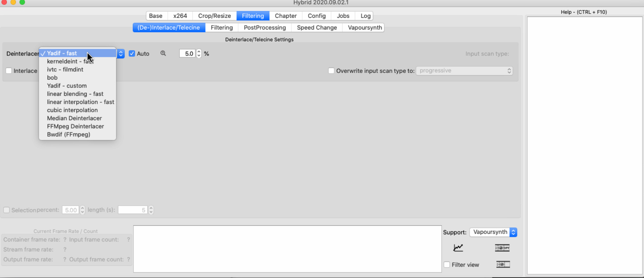The height and width of the screenshot is (278, 644).
Task: Click the 5.0 percent stepper arrows
Action: coord(199,53)
